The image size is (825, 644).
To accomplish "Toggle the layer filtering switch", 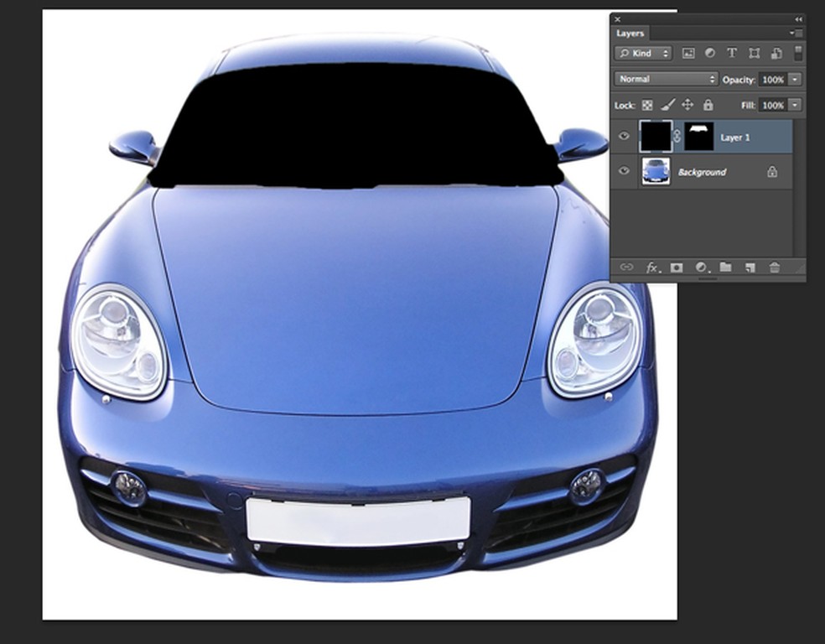I will click(798, 53).
